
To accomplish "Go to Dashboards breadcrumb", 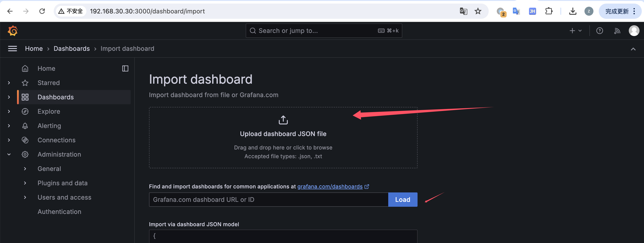I will pos(72,49).
